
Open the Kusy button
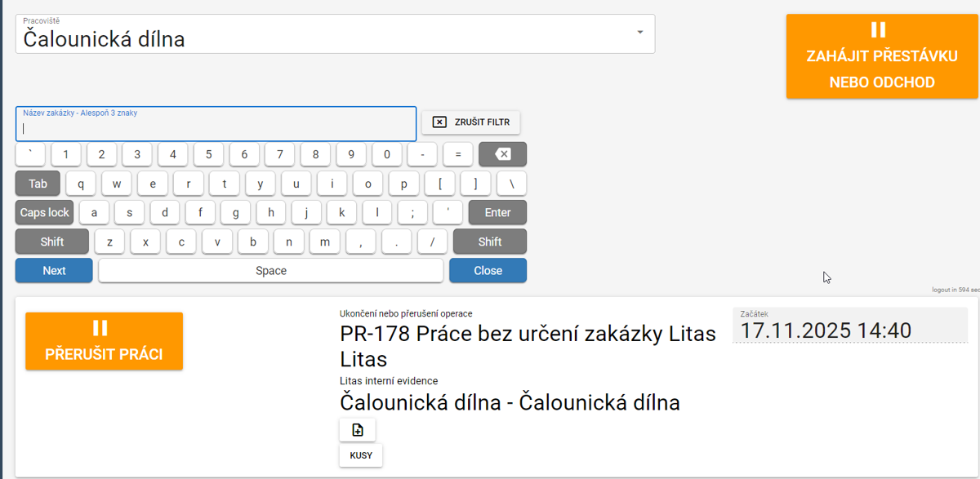(360, 455)
